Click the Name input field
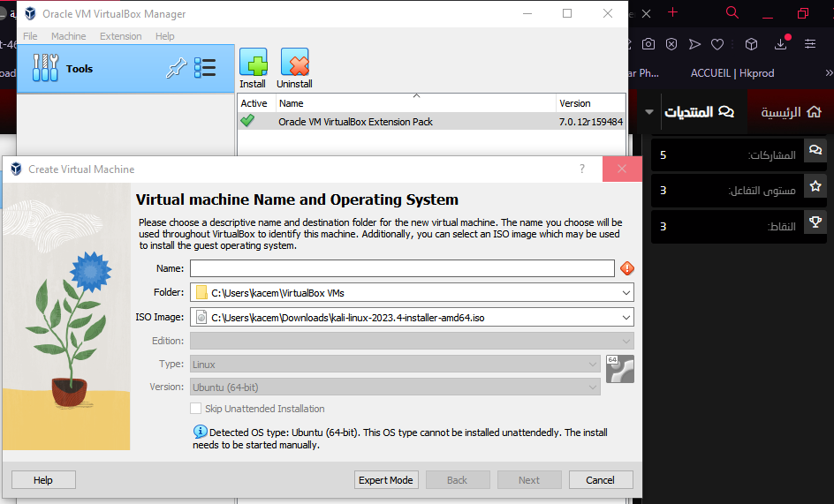 pyautogui.click(x=402, y=268)
